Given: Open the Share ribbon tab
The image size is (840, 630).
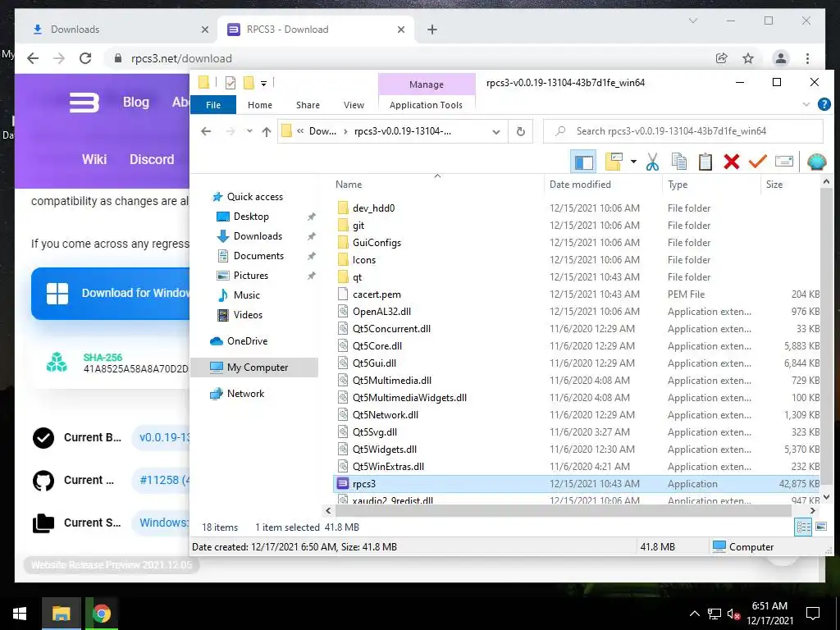Looking at the screenshot, I should [308, 105].
